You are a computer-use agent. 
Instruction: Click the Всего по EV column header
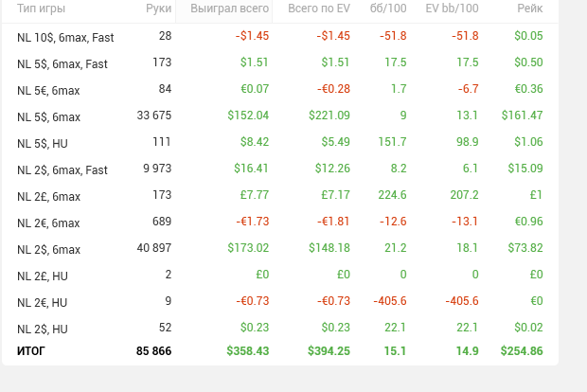pyautogui.click(x=319, y=9)
